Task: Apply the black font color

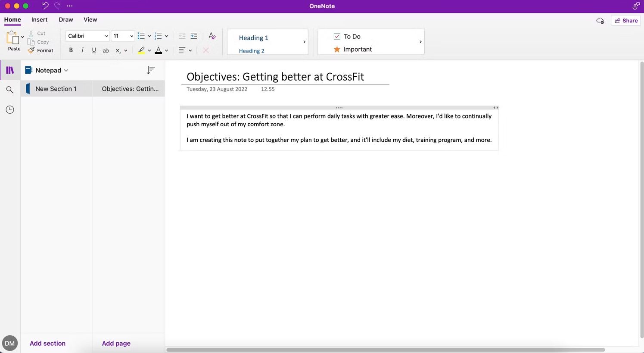Action: 159,50
